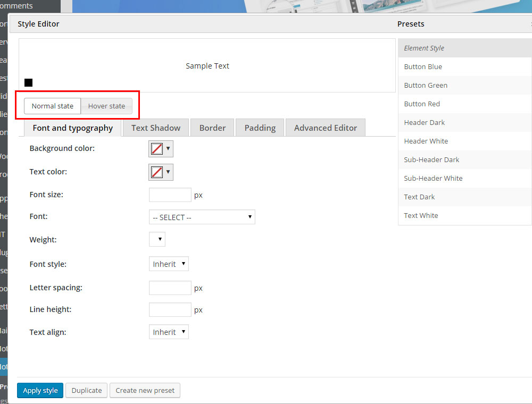532x404 pixels.
Task: Focus the Font size input field
Action: (170, 195)
